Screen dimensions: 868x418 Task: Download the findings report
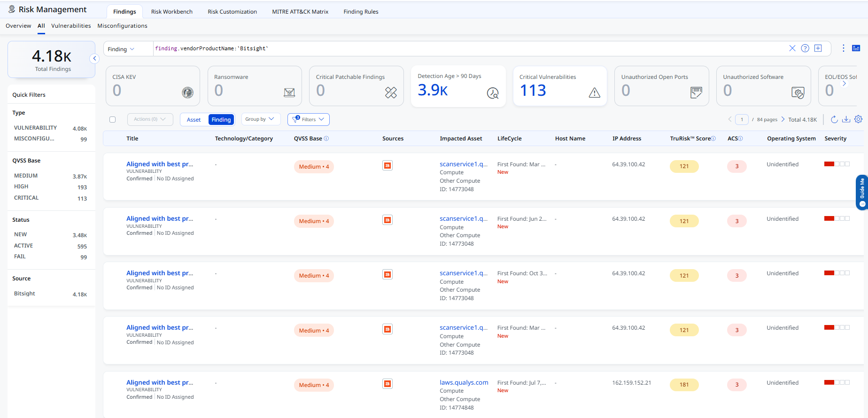click(846, 119)
